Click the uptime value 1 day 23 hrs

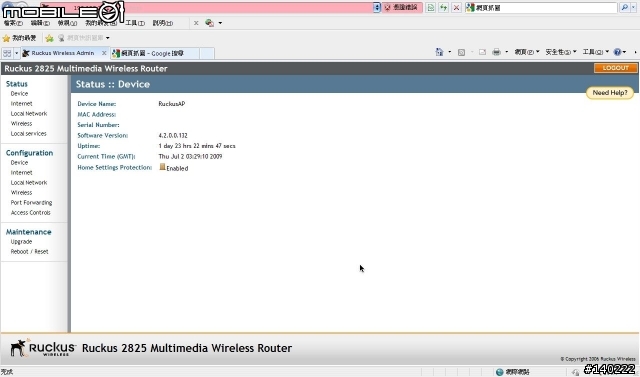click(197, 146)
